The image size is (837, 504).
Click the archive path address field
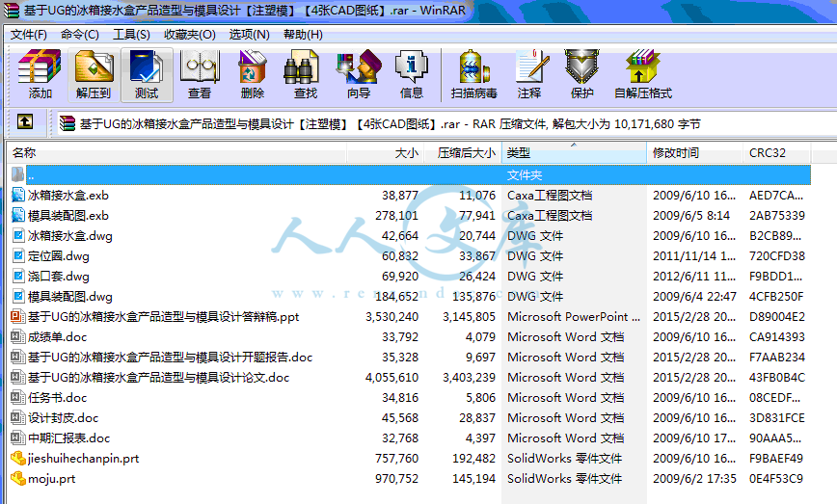[x=446, y=123]
